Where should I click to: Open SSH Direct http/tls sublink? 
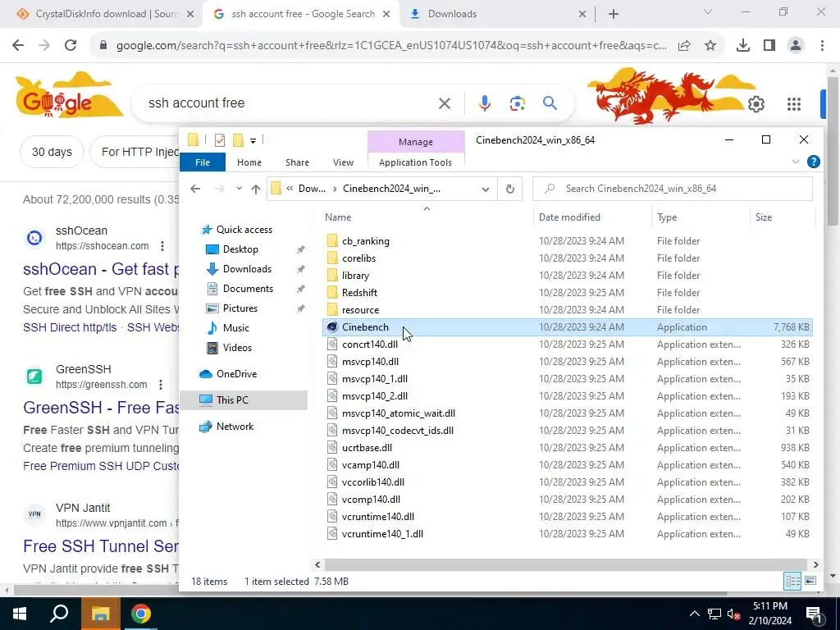70,327
